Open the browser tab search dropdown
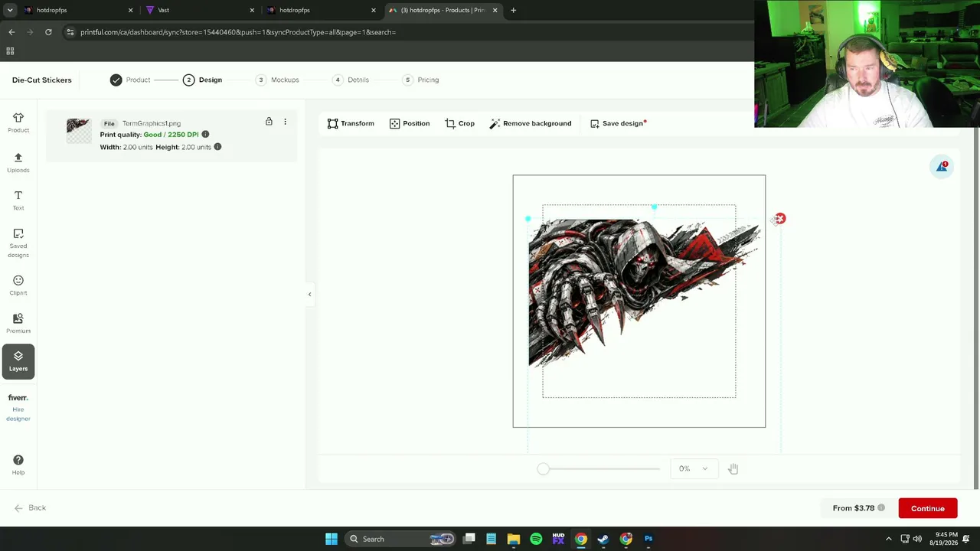The image size is (980, 551). click(x=10, y=10)
